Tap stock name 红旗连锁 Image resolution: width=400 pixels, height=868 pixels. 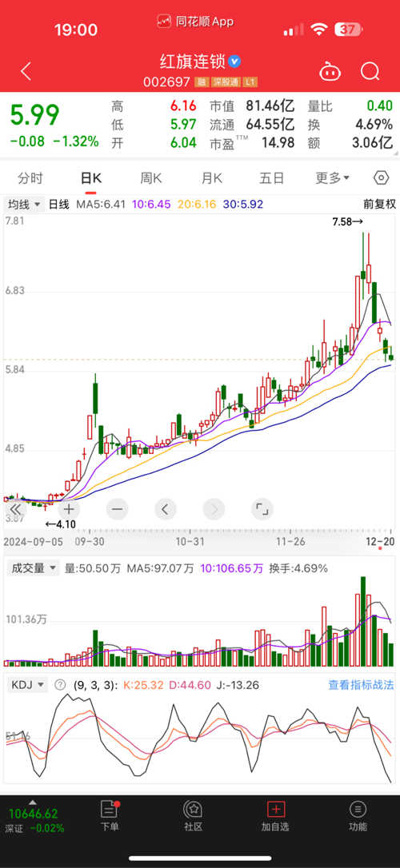193,61
